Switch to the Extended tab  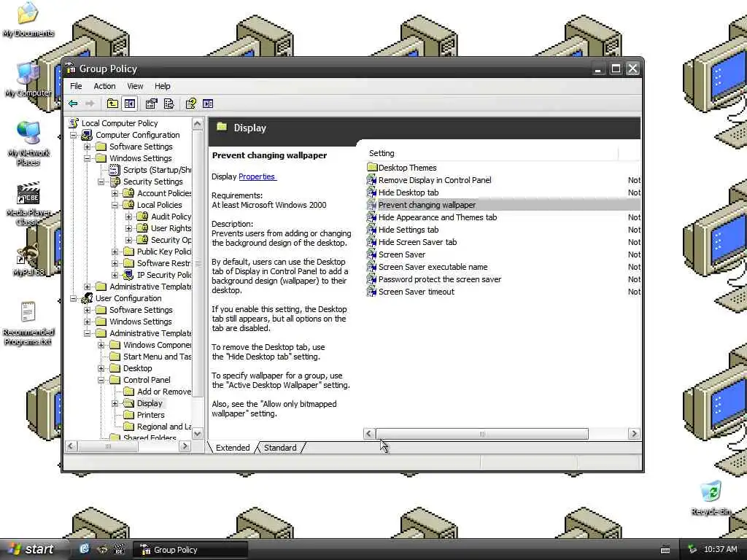[233, 448]
